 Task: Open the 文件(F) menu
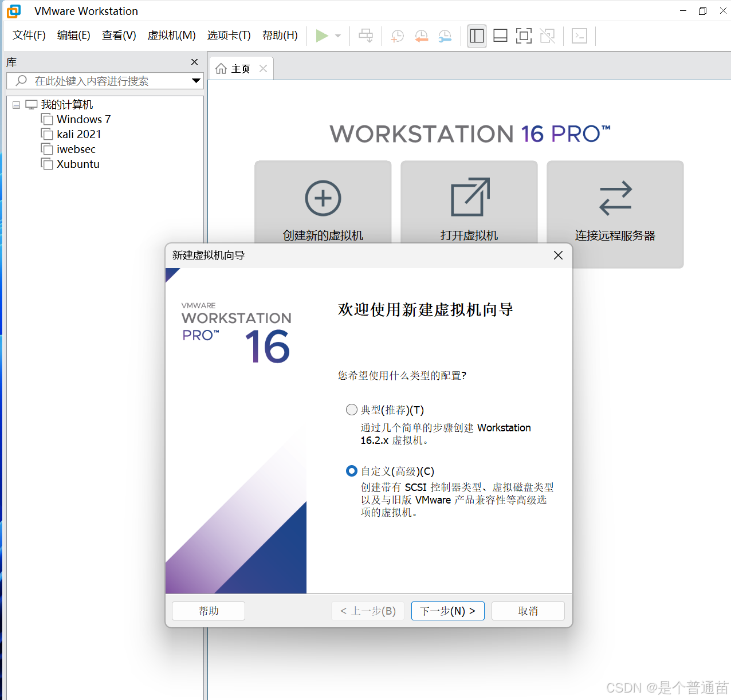[x=29, y=36]
